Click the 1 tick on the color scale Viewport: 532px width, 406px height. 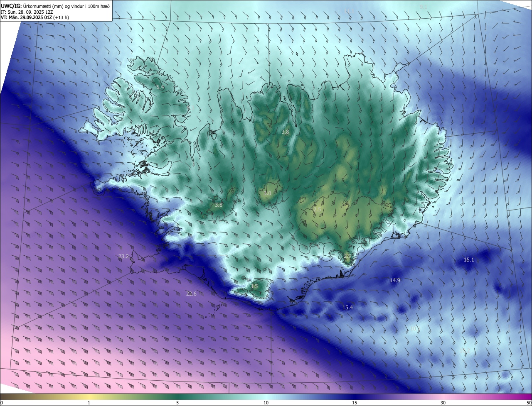[x=89, y=403]
